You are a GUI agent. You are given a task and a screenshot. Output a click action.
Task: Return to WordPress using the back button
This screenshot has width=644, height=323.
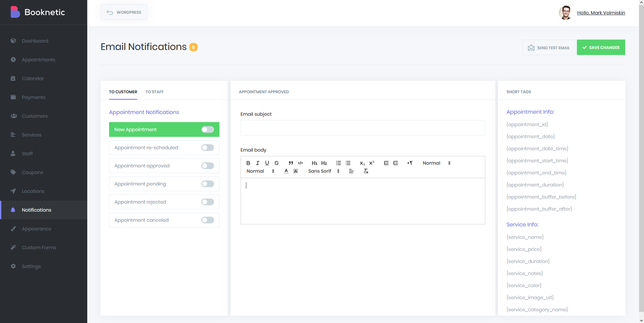click(x=124, y=12)
